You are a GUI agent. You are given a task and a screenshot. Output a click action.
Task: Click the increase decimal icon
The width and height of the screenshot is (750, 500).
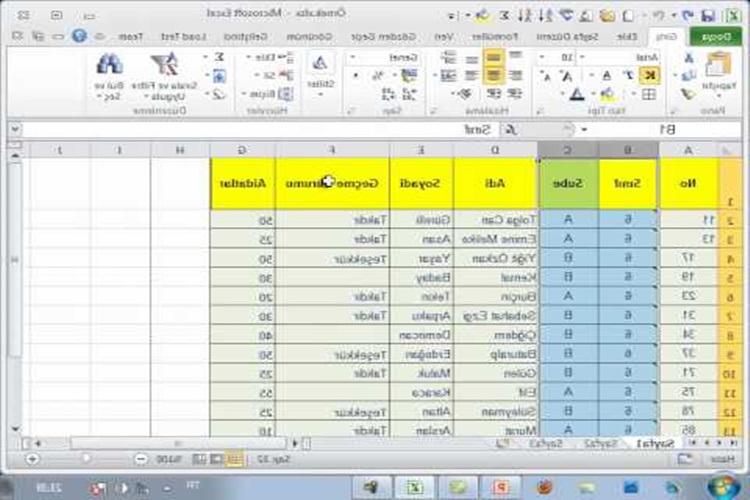(x=409, y=94)
